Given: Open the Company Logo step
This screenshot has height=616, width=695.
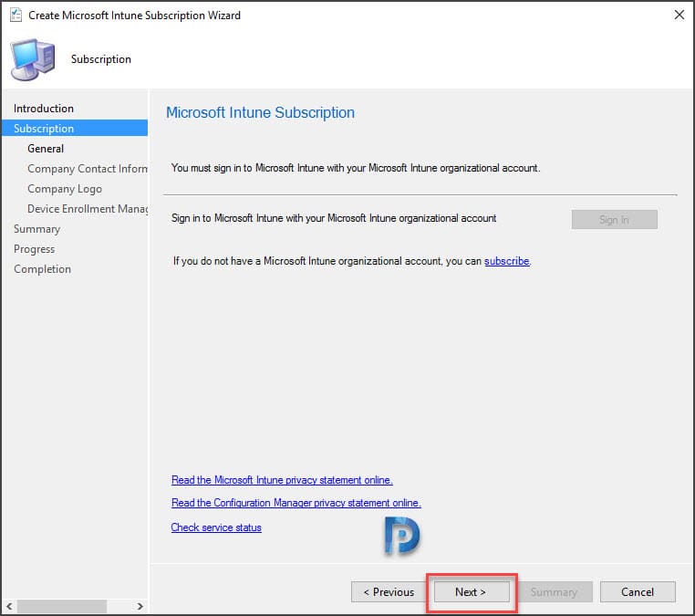Looking at the screenshot, I should click(65, 189).
